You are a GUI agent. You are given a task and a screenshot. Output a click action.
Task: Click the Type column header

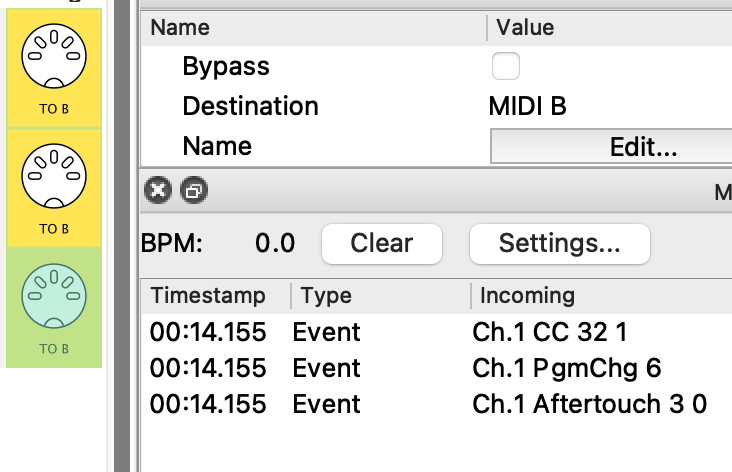coord(326,296)
